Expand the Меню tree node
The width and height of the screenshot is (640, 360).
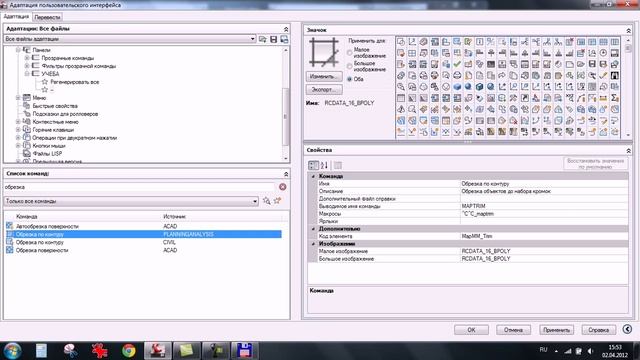point(18,98)
